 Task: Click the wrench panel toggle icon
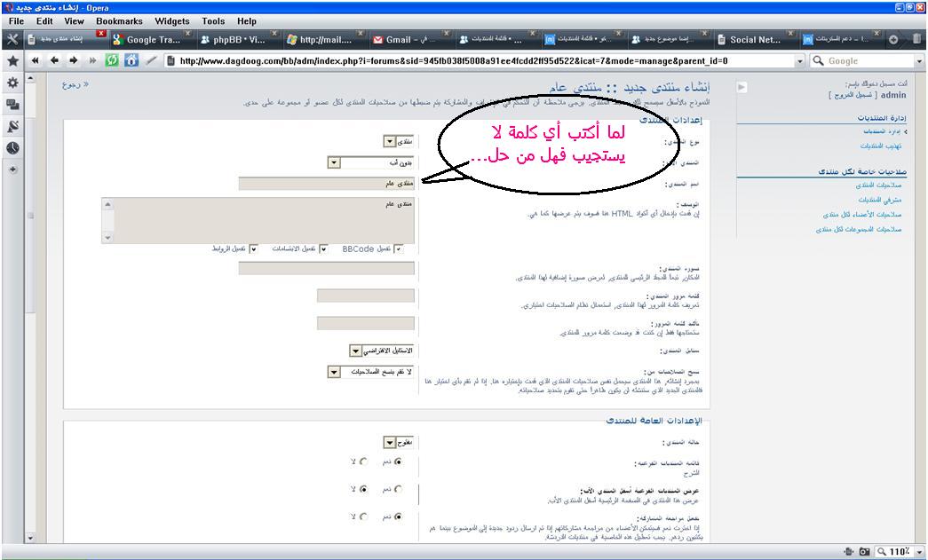pos(12,39)
